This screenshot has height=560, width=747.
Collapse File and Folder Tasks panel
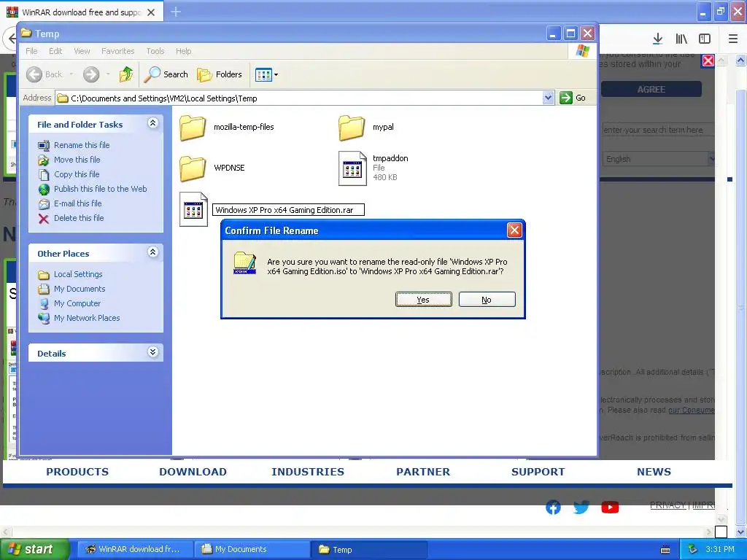152,123
